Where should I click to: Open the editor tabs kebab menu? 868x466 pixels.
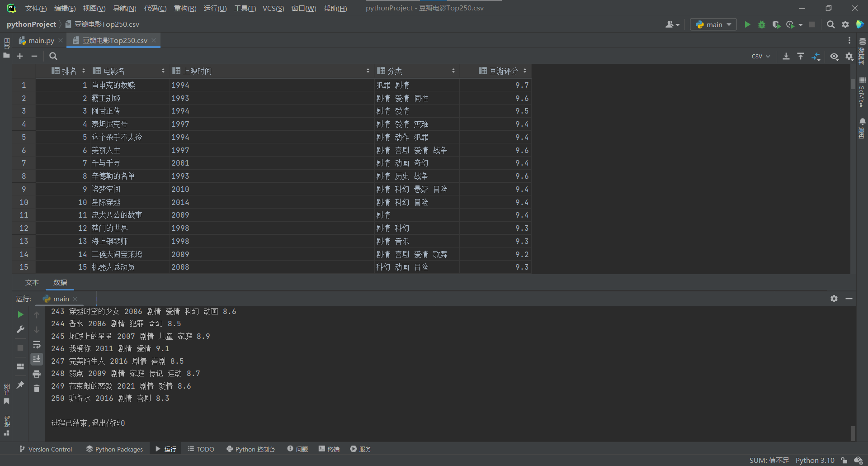pos(849,40)
